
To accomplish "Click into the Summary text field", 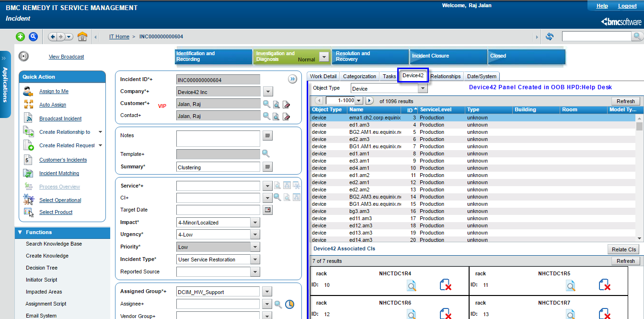I will click(218, 167).
